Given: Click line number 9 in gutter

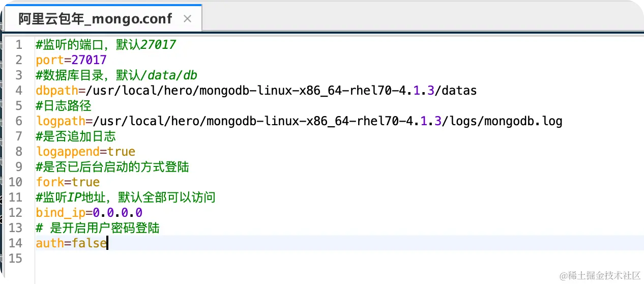Looking at the screenshot, I should click(19, 167).
